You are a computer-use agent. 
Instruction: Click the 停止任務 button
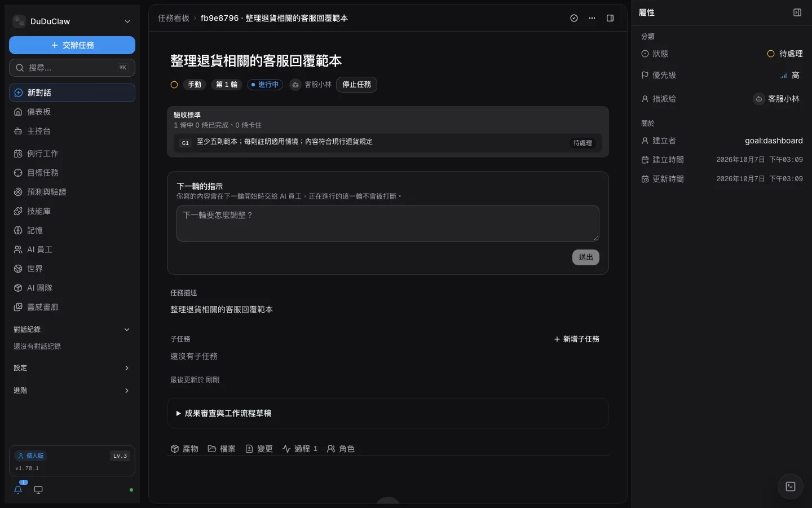click(x=357, y=85)
